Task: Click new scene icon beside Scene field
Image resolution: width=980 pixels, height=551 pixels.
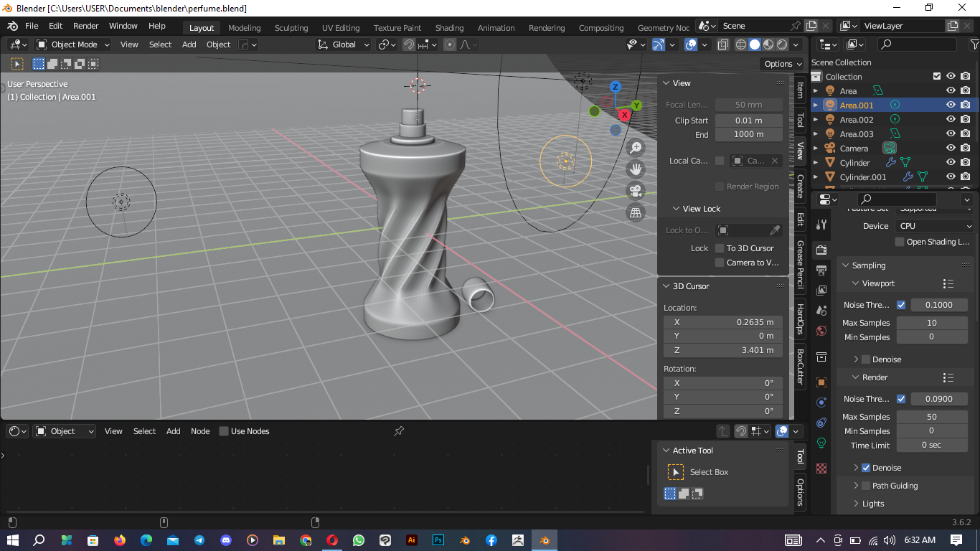Action: point(811,26)
